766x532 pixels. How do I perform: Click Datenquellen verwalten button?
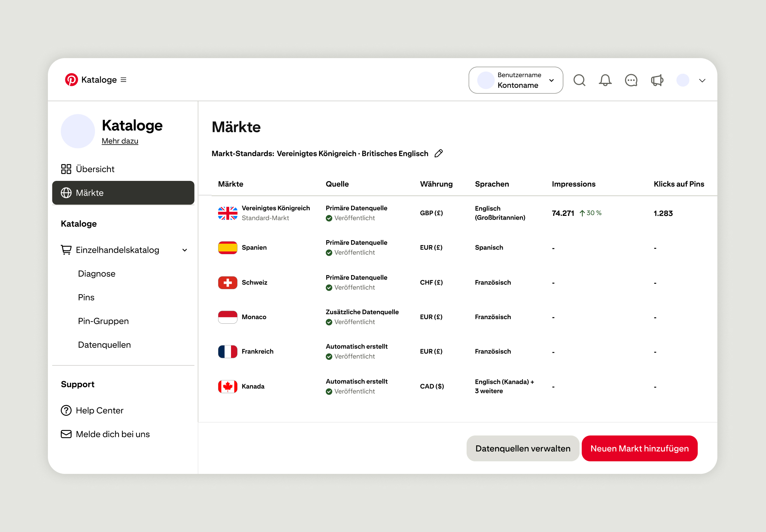click(523, 448)
